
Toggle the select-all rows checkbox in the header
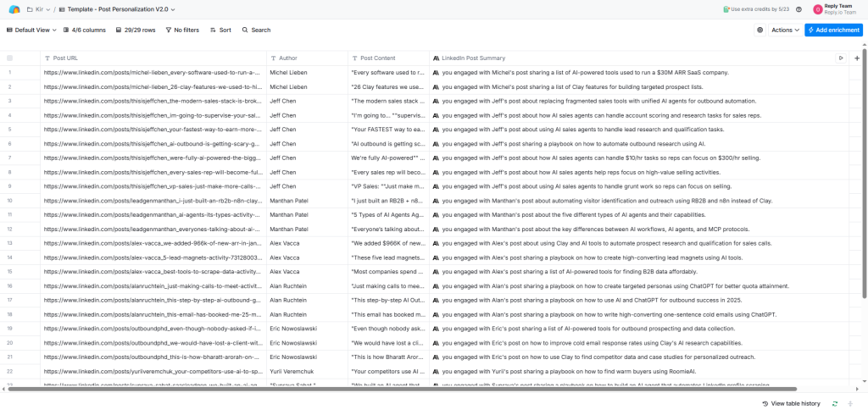pos(9,58)
